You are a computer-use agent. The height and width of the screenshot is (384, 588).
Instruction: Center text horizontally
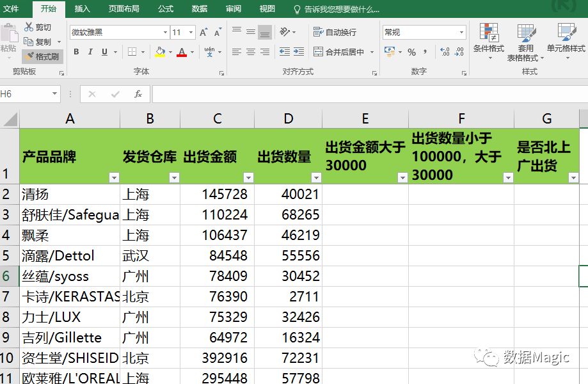(251, 52)
